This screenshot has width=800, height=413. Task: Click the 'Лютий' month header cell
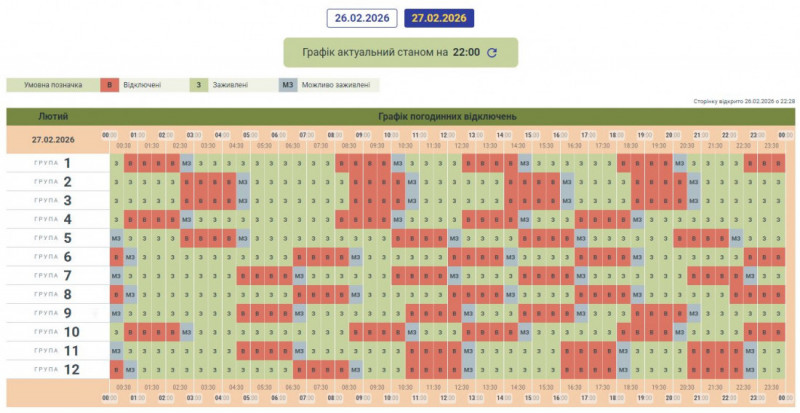pyautogui.click(x=53, y=116)
